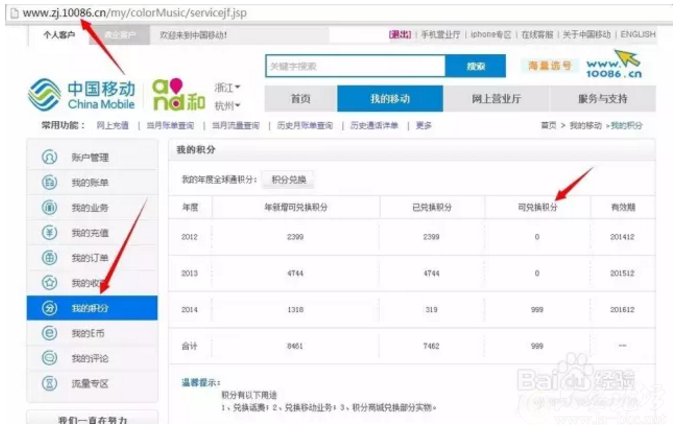
Task: Click the 我的业务 sidebar icon
Action: pyautogui.click(x=49, y=207)
